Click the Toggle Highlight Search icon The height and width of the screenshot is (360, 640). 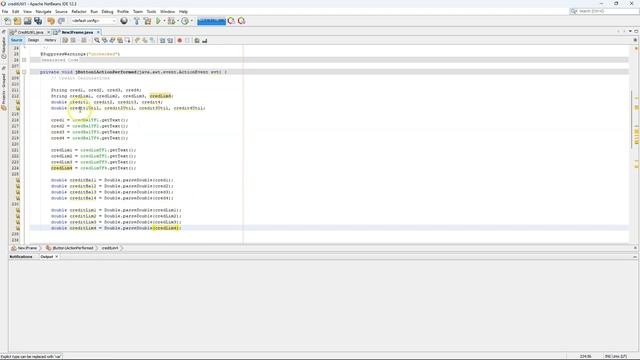120,40
